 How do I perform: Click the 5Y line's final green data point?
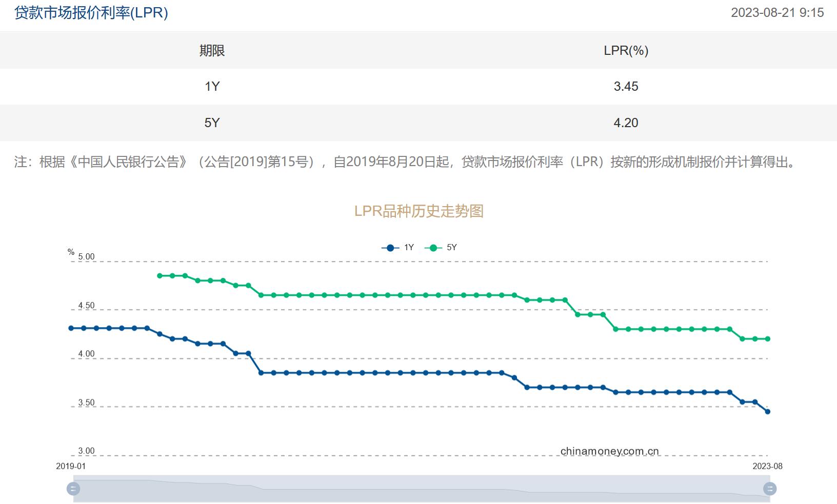coord(767,338)
